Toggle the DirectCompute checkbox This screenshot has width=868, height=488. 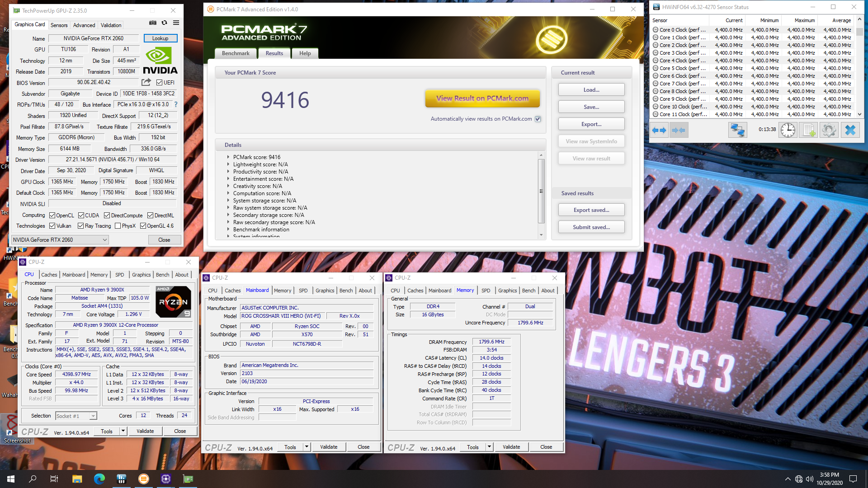pyautogui.click(x=107, y=216)
